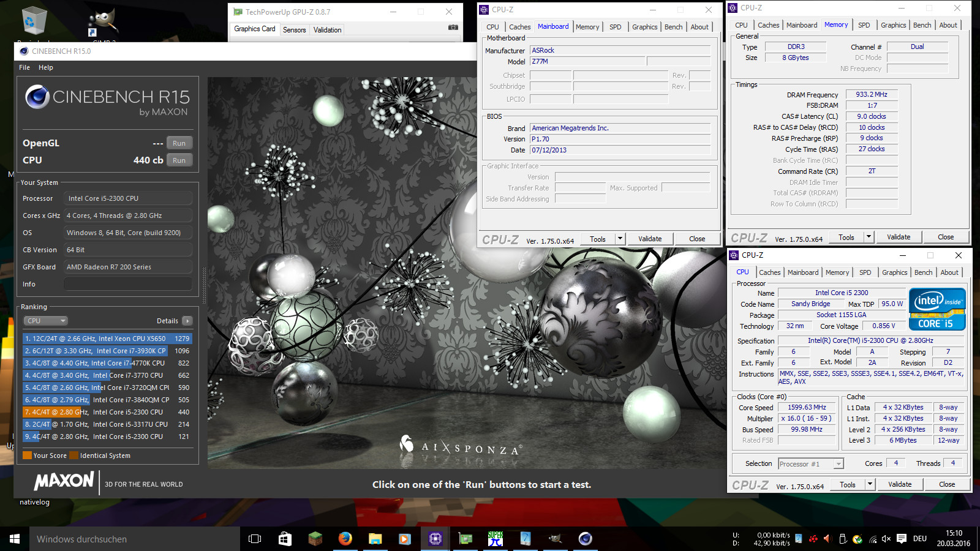Run the OpenGL test in Cinebench
Image resolution: width=980 pixels, height=551 pixels.
(x=179, y=143)
